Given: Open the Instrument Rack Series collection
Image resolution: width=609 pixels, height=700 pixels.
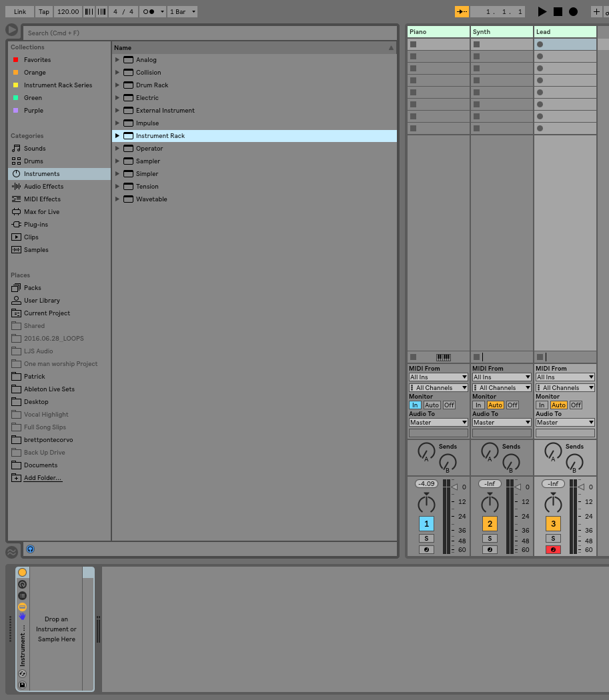Looking at the screenshot, I should click(x=57, y=85).
